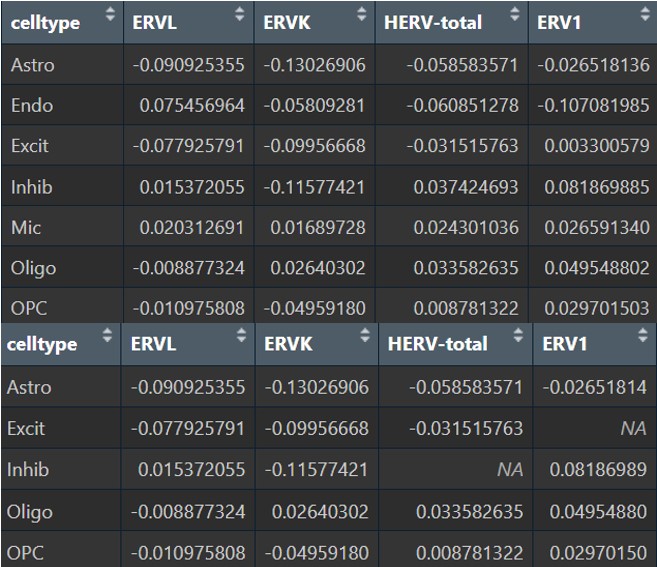Click sort arrows on upper table's ERVL column

point(238,15)
